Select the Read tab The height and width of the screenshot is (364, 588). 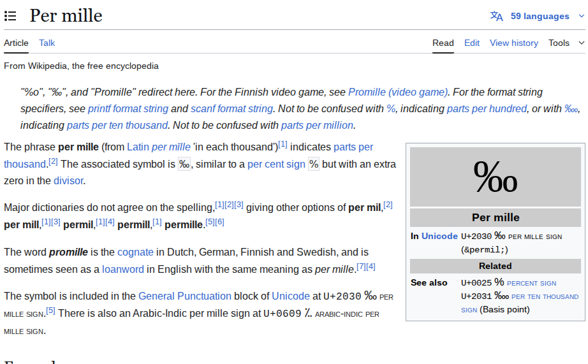[443, 43]
